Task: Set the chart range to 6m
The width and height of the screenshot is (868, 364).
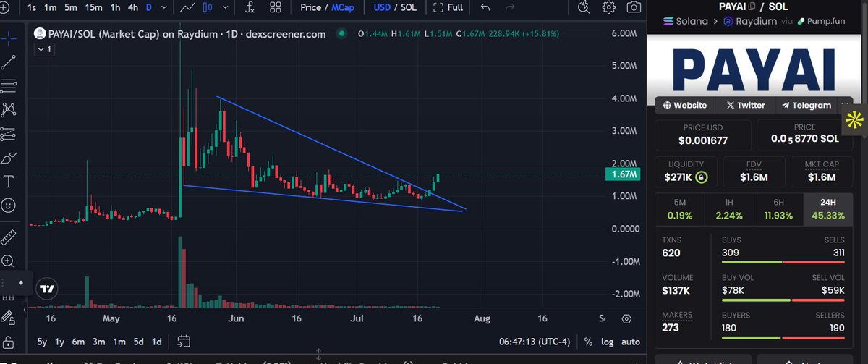Action: pyautogui.click(x=78, y=342)
